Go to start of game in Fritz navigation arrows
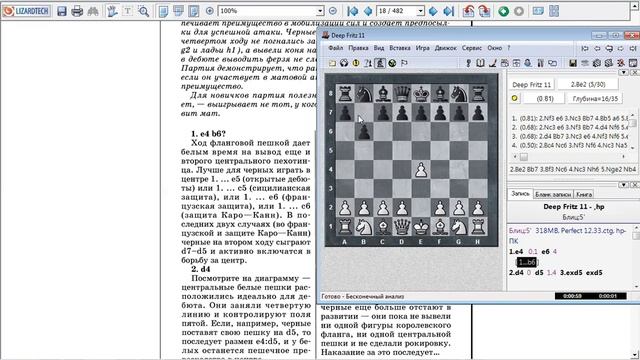Screen dimensions: 640x360 tap(584, 48)
